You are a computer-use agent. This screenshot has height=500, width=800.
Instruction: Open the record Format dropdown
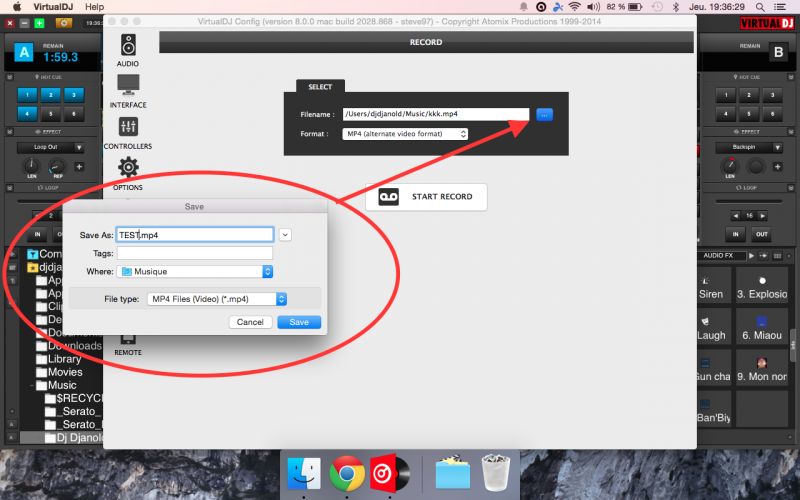pyautogui.click(x=405, y=134)
